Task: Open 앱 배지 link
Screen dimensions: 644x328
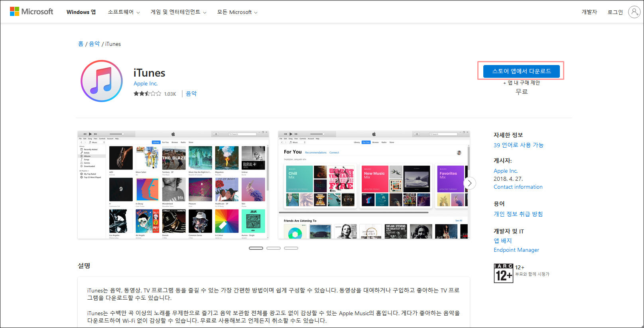Action: pyautogui.click(x=502, y=241)
